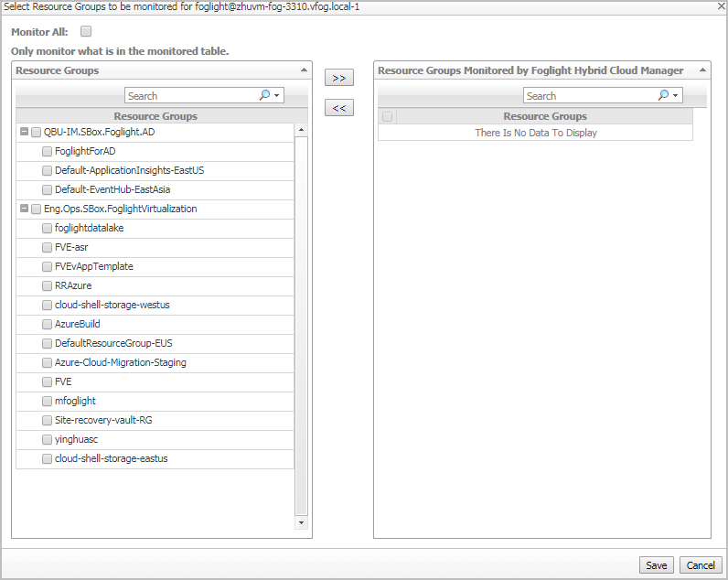The image size is (728, 580).
Task: Collapse the monitored Resource Groups panel
Action: [x=702, y=70]
